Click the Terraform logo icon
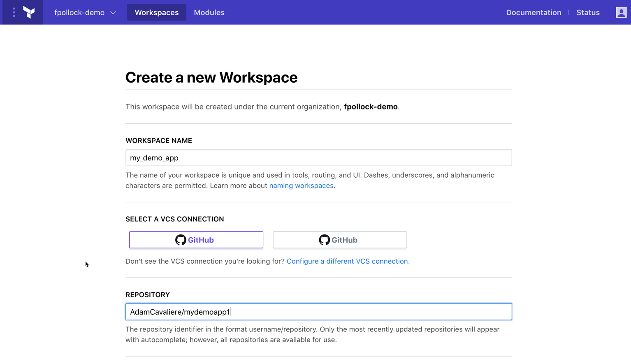 coord(29,12)
